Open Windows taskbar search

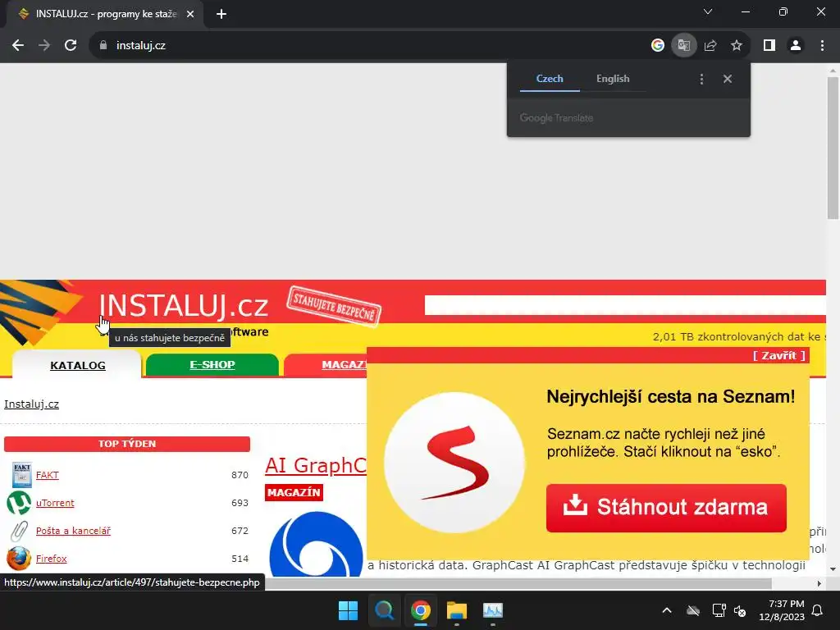(x=384, y=610)
